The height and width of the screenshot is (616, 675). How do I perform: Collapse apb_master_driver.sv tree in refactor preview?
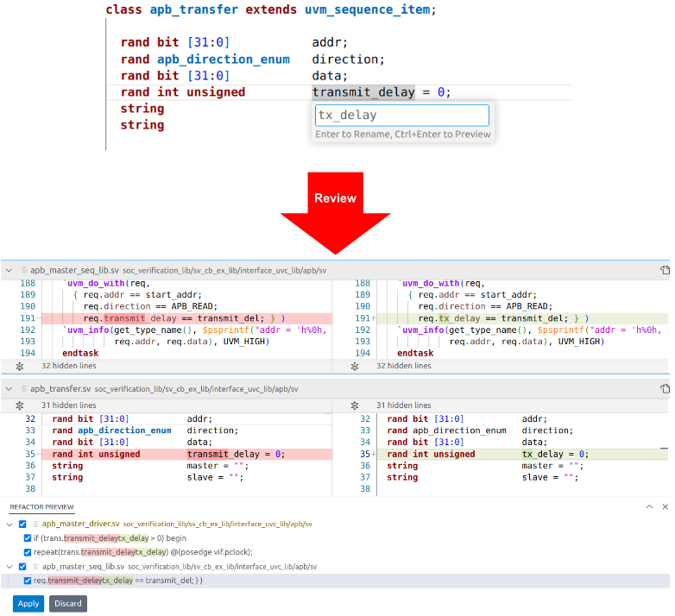coord(9,524)
